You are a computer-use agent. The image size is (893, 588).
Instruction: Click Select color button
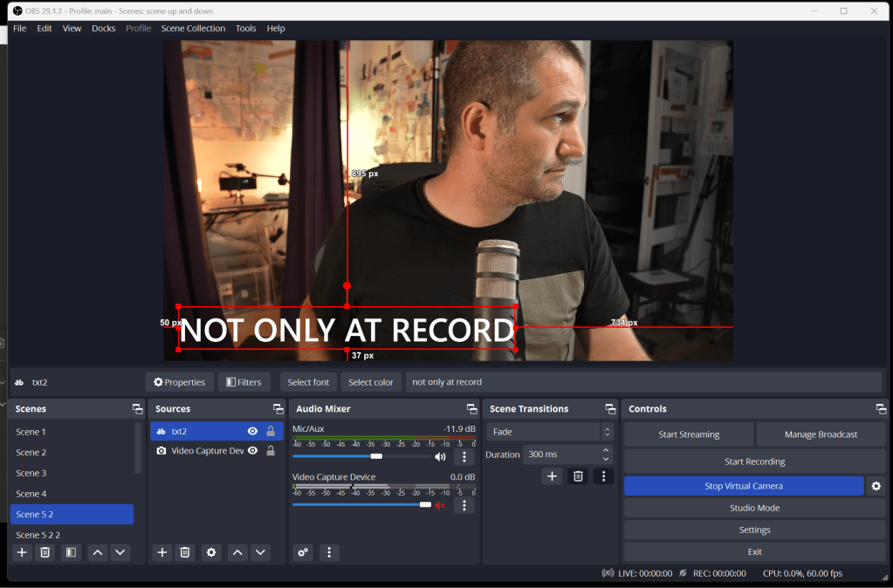pyautogui.click(x=371, y=382)
